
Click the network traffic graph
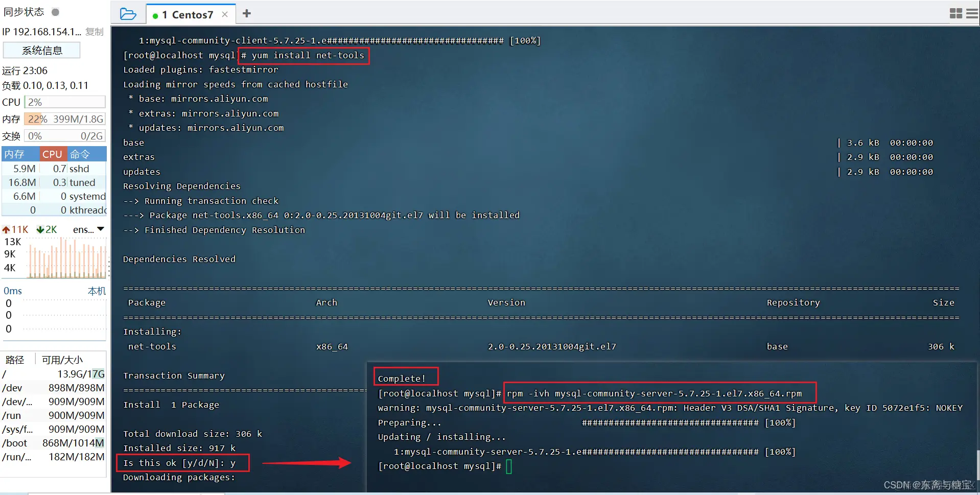(67, 258)
